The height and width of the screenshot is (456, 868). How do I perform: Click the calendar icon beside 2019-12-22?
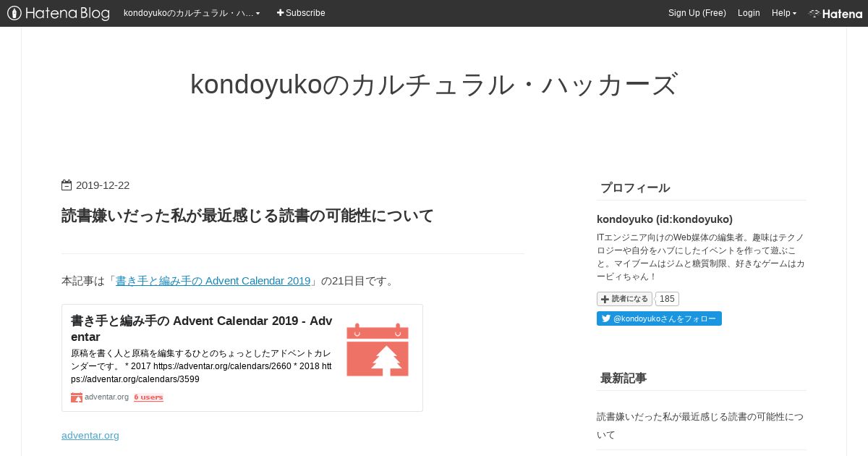click(67, 185)
